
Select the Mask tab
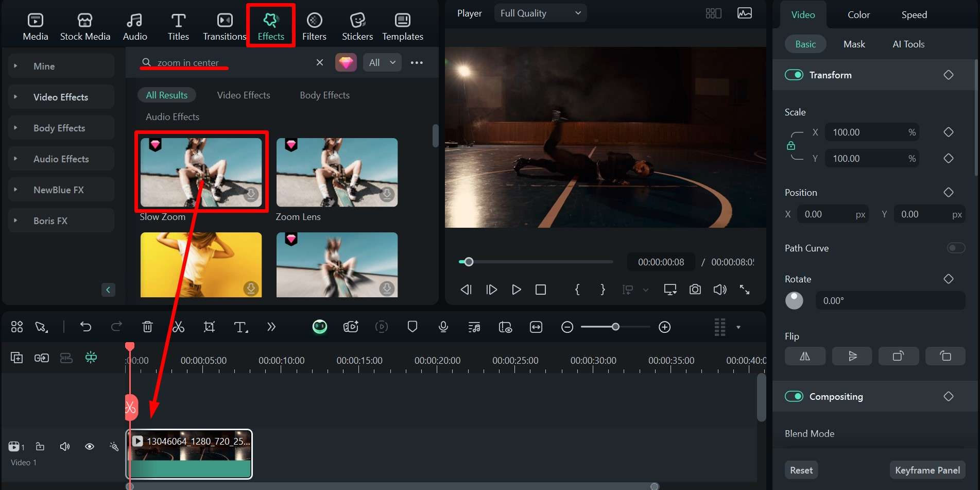point(854,44)
